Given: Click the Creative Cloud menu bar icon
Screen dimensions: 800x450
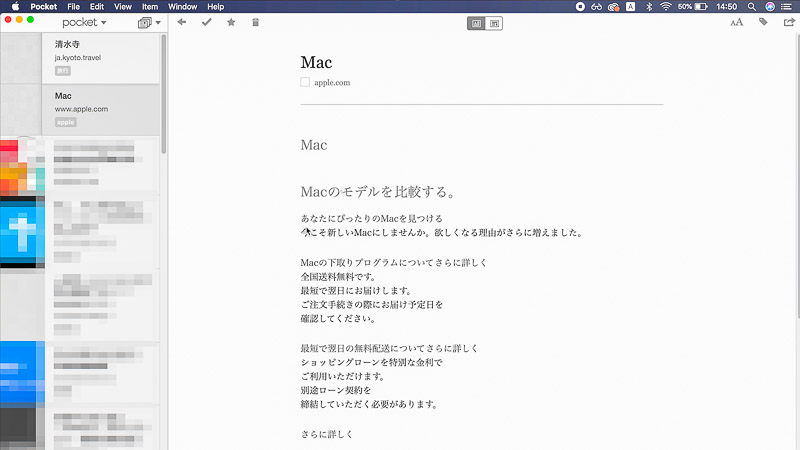Looking at the screenshot, I should (x=614, y=7).
